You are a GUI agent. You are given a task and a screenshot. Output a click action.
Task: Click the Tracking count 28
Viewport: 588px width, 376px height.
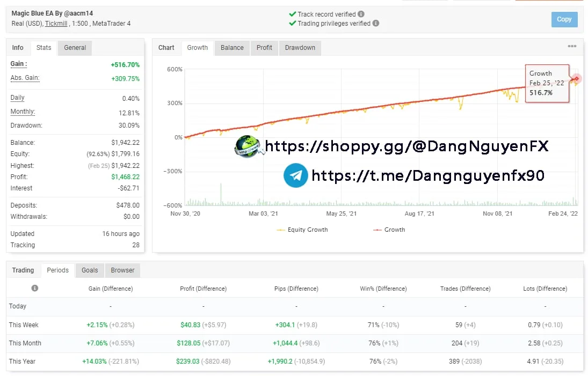coord(136,245)
